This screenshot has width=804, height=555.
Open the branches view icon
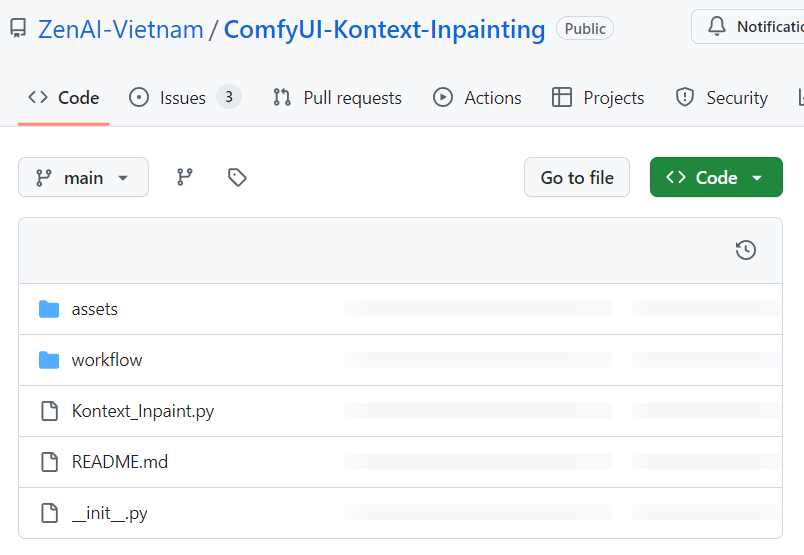point(185,177)
